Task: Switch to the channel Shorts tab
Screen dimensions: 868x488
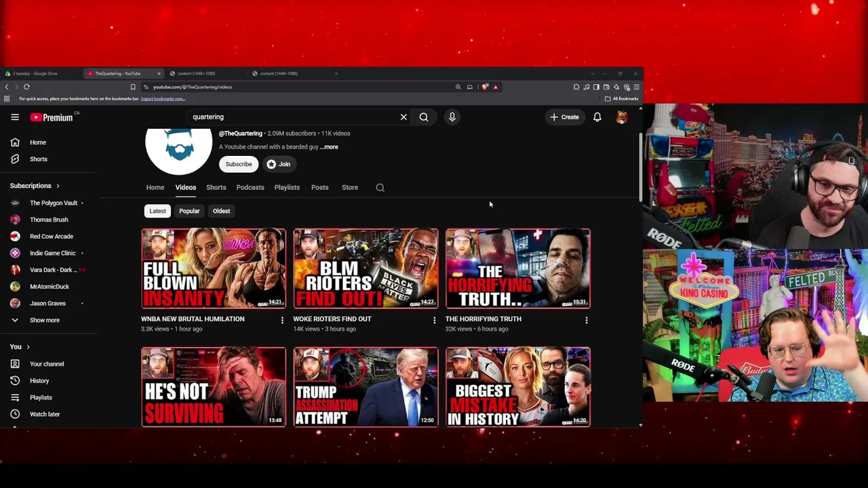Action: coord(216,188)
